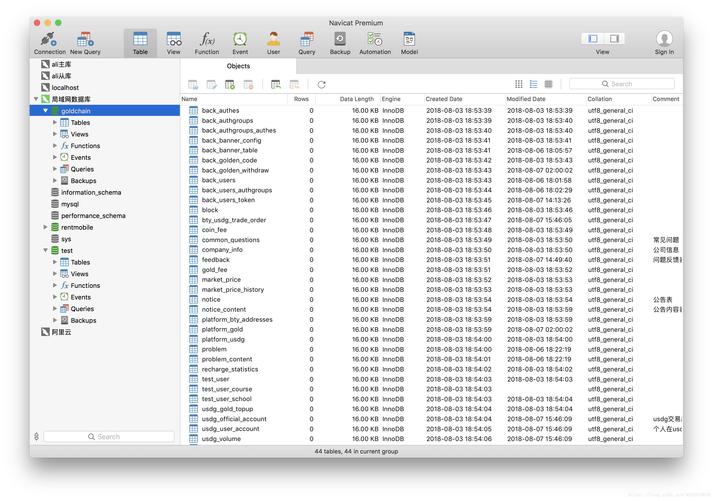Create a New Query from the toolbar
713x500 pixels.
(x=85, y=44)
